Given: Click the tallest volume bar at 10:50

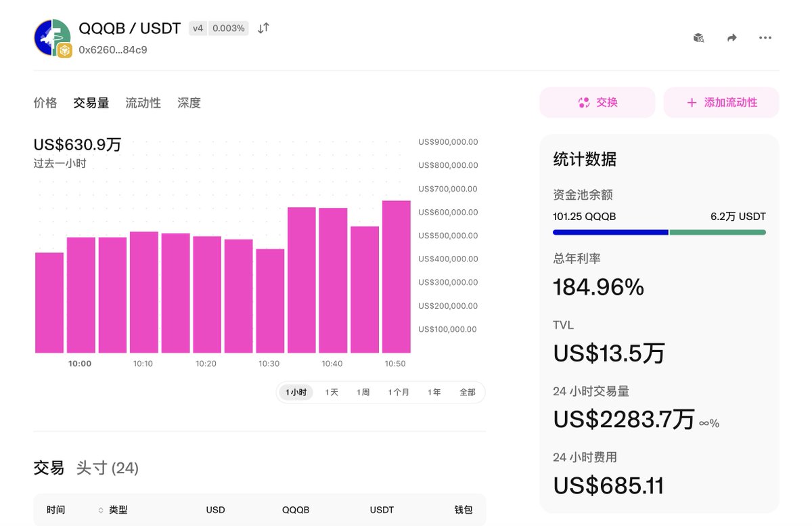Looking at the screenshot, I should coord(397,277).
